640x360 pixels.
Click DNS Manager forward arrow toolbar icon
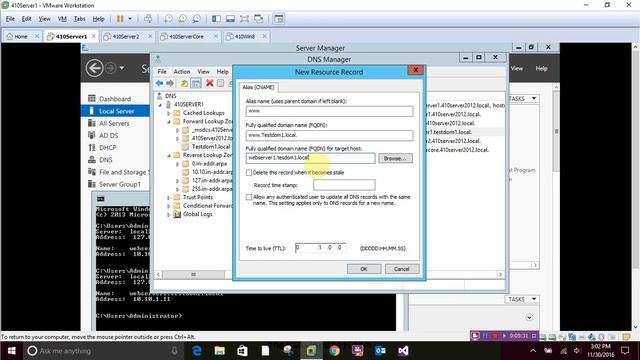pyautogui.click(x=170, y=83)
